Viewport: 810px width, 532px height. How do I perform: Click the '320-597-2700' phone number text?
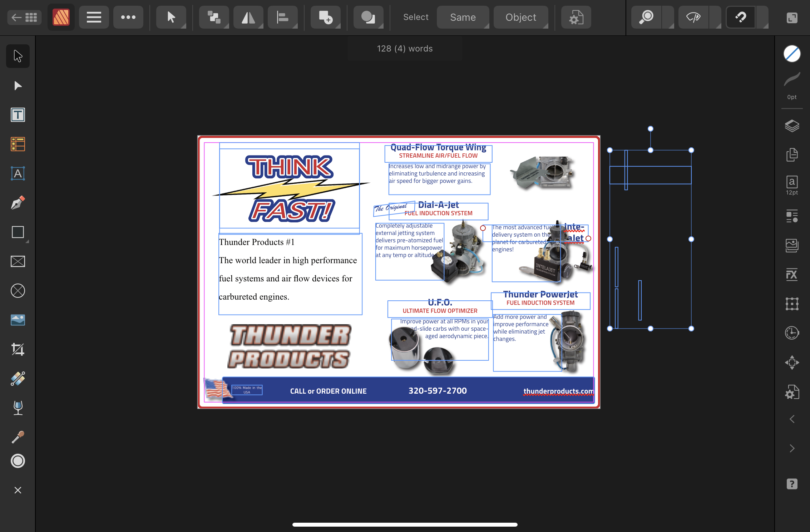[438, 391]
